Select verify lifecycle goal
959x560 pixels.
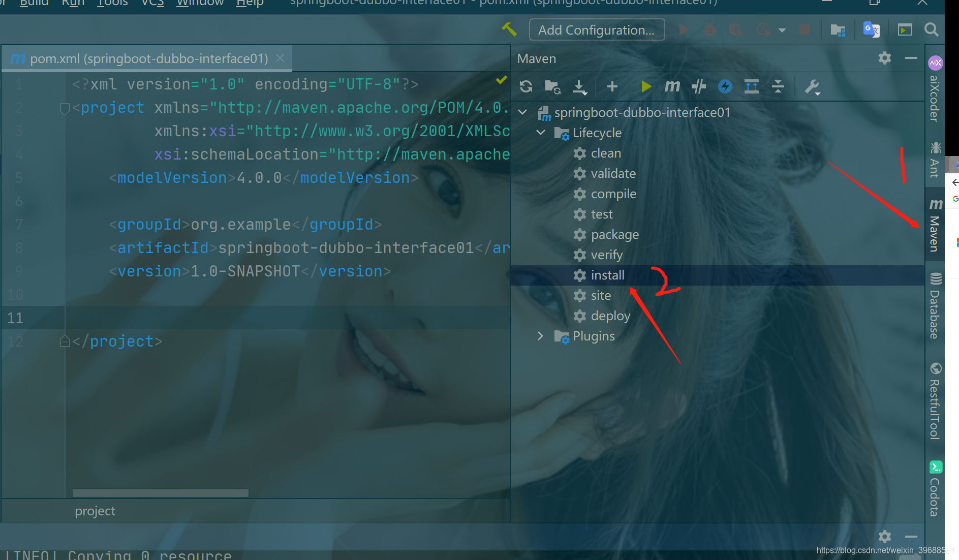click(x=607, y=255)
